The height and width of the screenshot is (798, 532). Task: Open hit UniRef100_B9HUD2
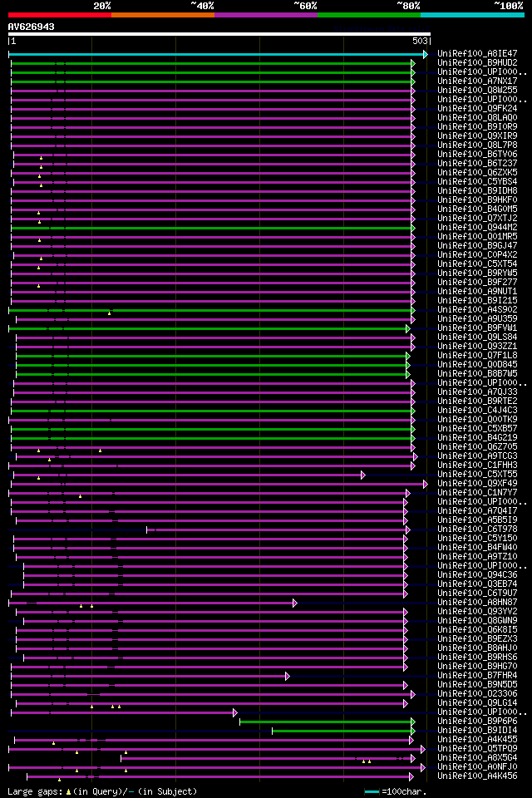(x=477, y=62)
